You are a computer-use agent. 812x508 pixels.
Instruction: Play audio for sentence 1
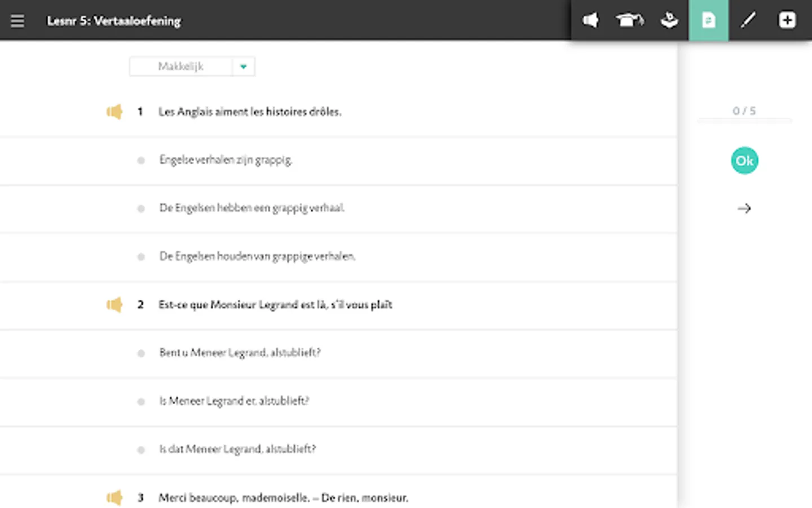click(x=114, y=112)
